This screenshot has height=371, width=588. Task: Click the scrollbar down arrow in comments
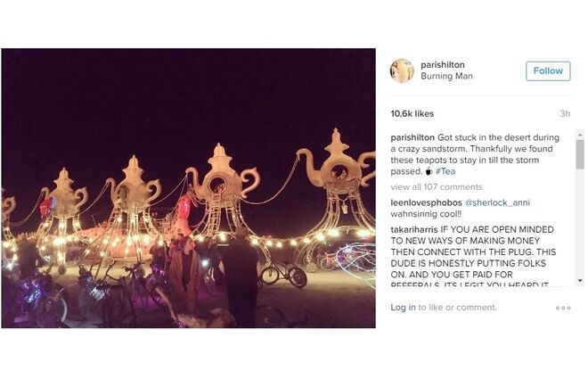(580, 280)
